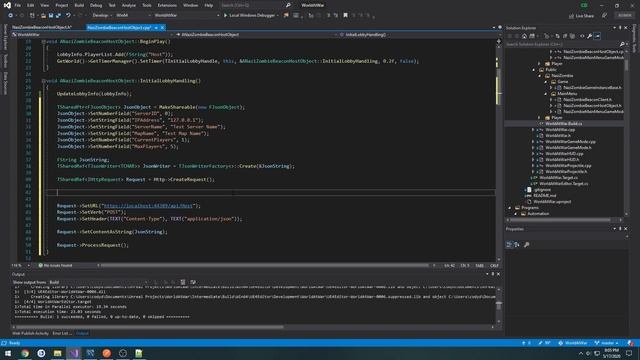Click the Undo toolbar icon
The height and width of the screenshot is (360, 640).
point(68,16)
